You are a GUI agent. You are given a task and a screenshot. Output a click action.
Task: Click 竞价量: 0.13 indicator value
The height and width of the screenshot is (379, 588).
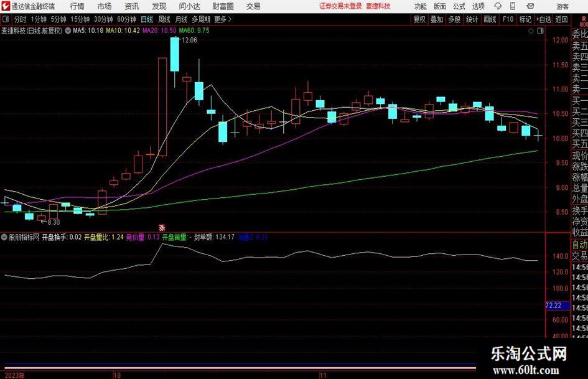[x=142, y=237]
